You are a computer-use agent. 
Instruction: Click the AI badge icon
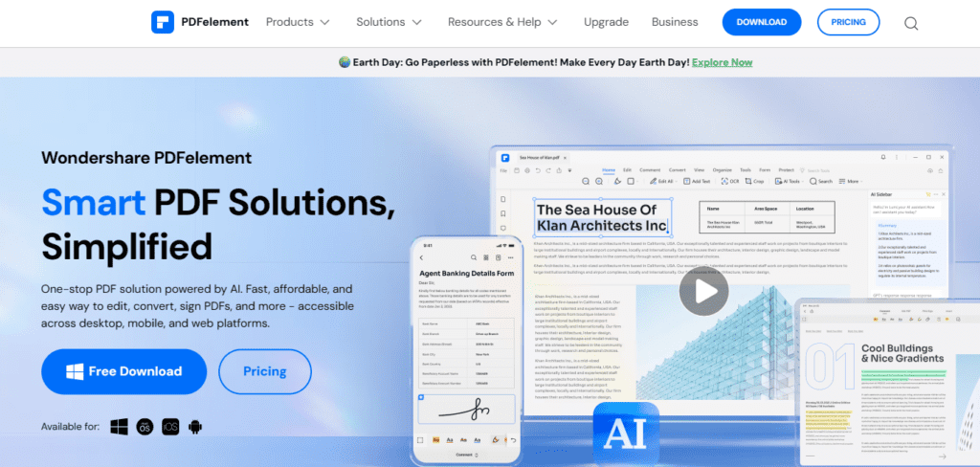tap(626, 436)
